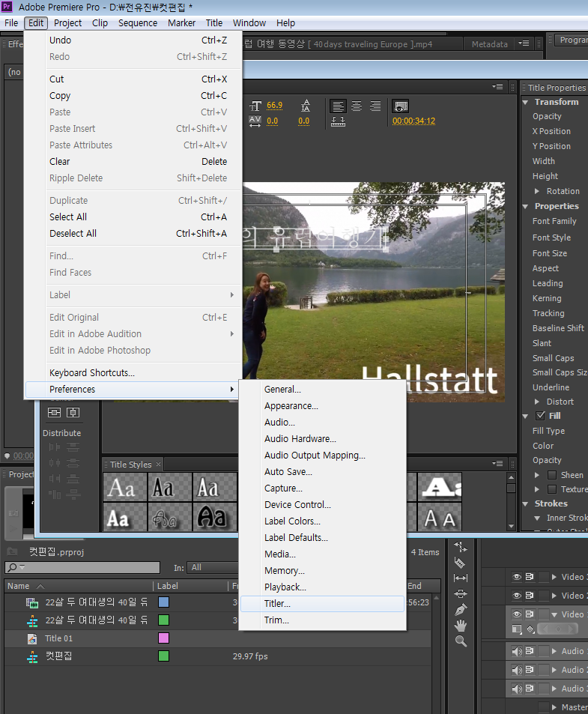Open the Sequence menu
588x714 pixels.
pyautogui.click(x=137, y=22)
